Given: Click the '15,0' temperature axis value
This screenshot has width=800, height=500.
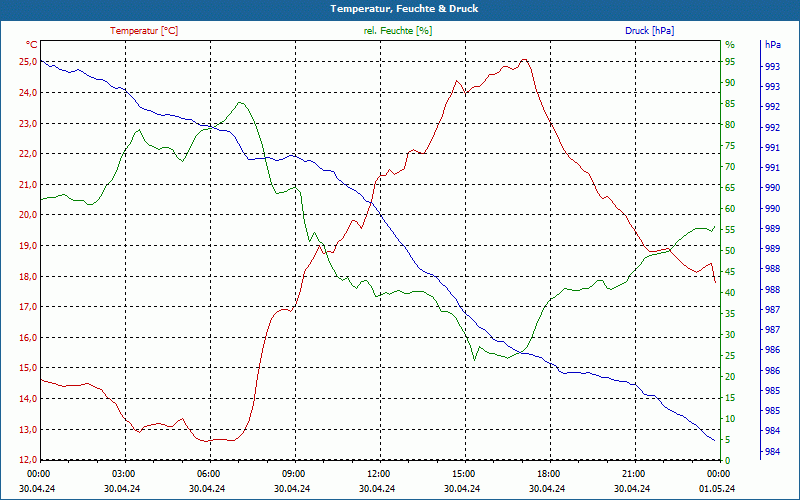Looking at the screenshot, I should point(29,368).
